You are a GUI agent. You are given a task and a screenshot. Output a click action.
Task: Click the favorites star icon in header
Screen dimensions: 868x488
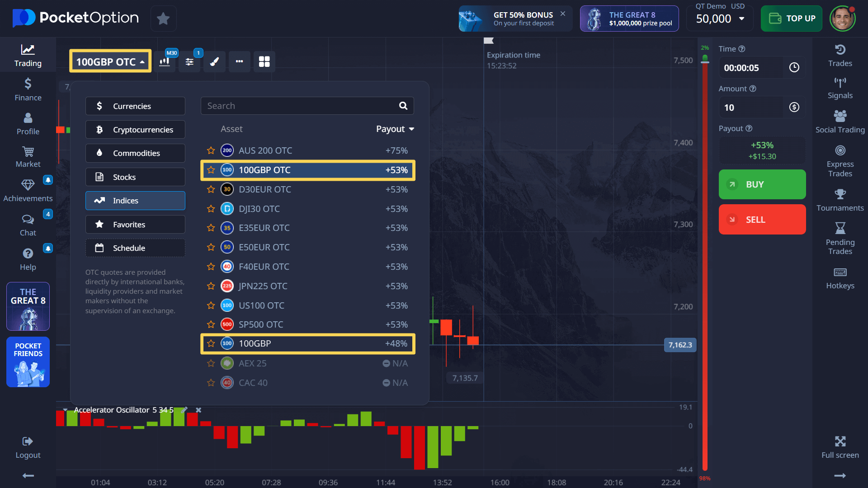click(x=163, y=19)
